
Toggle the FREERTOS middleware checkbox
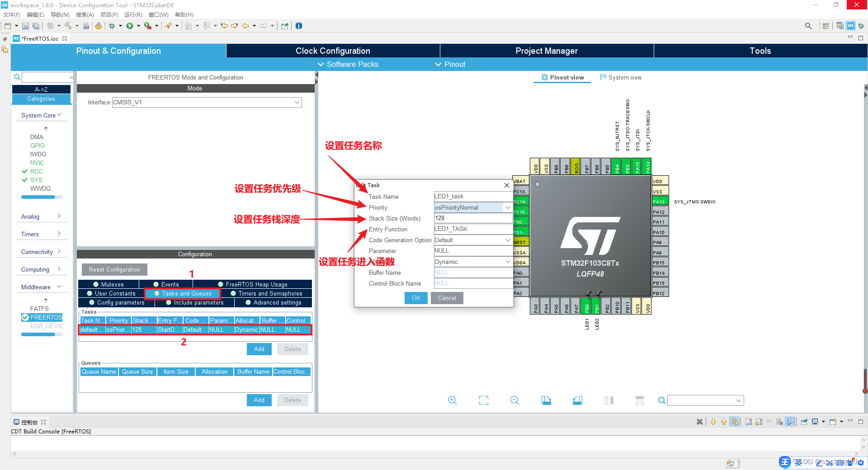coord(25,317)
